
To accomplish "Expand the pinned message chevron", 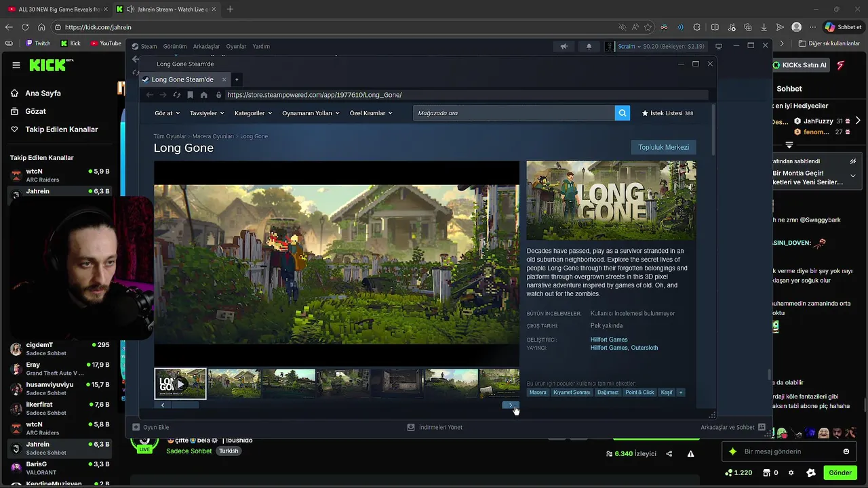I will click(x=853, y=176).
